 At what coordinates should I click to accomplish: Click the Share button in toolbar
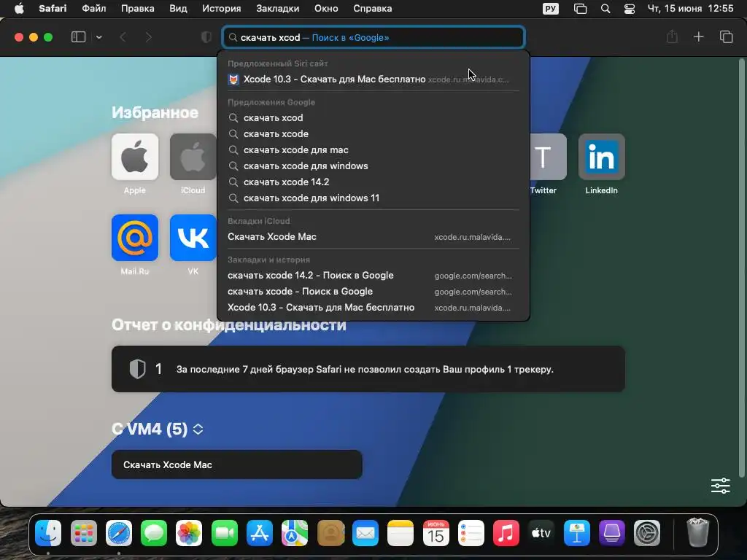pos(672,36)
